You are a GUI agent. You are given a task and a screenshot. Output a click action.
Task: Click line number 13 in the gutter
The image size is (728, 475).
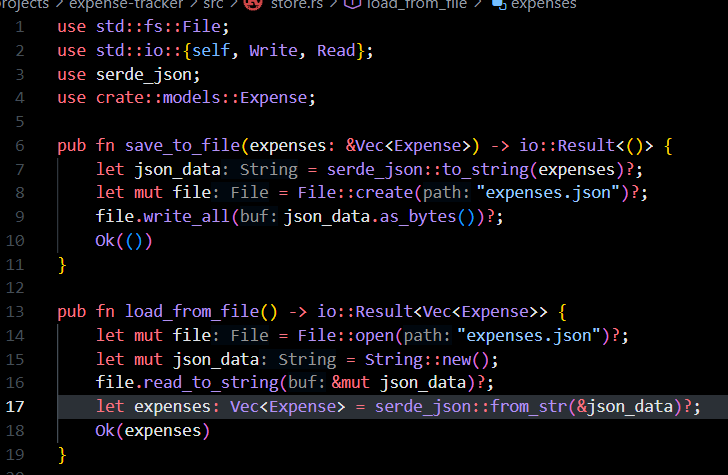15,312
